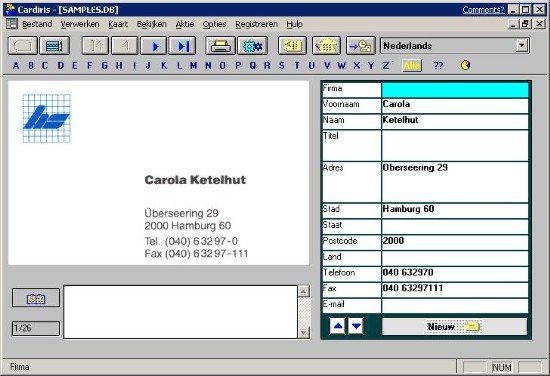The height and width of the screenshot is (376, 550).
Task: Edit the Telefoon field 040 632970
Action: coord(455,274)
